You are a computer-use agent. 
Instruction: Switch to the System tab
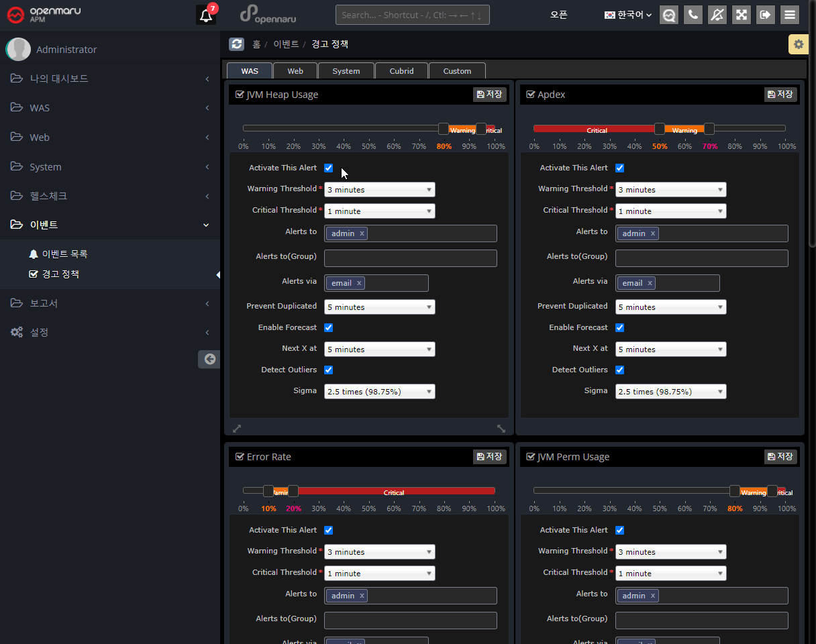(346, 71)
